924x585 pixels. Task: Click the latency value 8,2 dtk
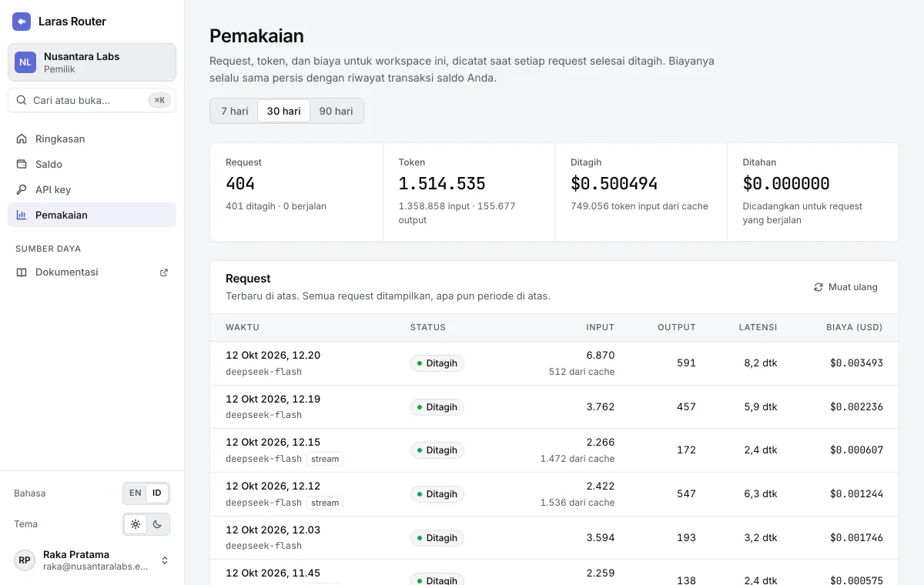(x=761, y=363)
